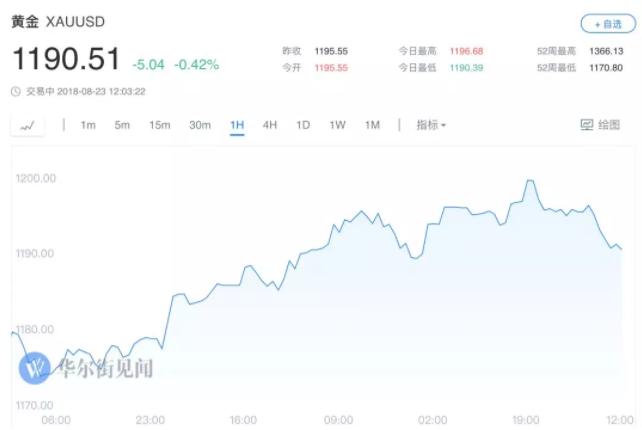The height and width of the screenshot is (430, 642).
Task: Choose the 1W weekly timeframe
Action: point(337,125)
